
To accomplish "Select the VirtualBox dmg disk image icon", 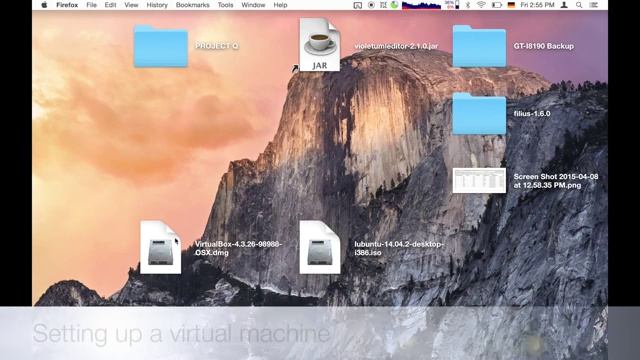I will point(160,247).
